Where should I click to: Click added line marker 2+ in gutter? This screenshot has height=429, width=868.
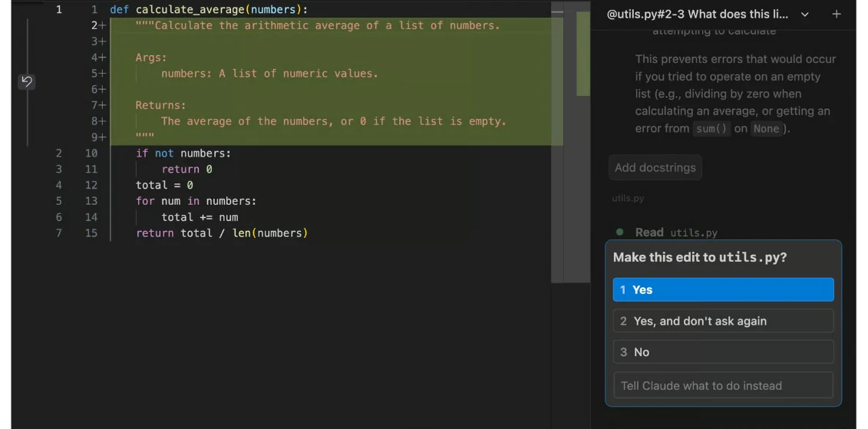coord(98,25)
